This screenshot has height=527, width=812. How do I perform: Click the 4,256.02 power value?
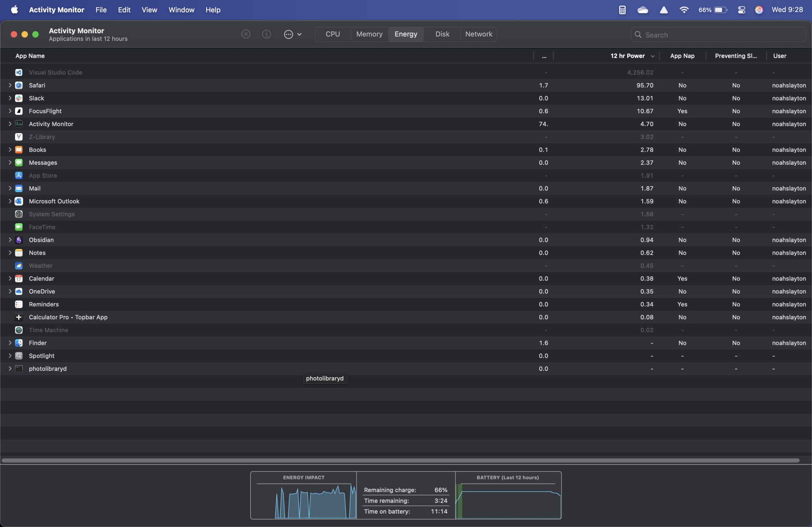[x=640, y=72]
